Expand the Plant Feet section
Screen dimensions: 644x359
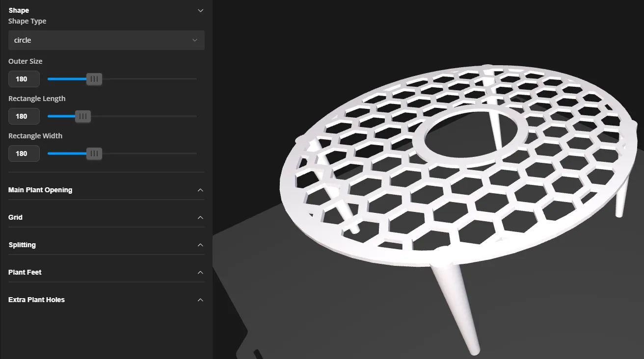pyautogui.click(x=106, y=272)
